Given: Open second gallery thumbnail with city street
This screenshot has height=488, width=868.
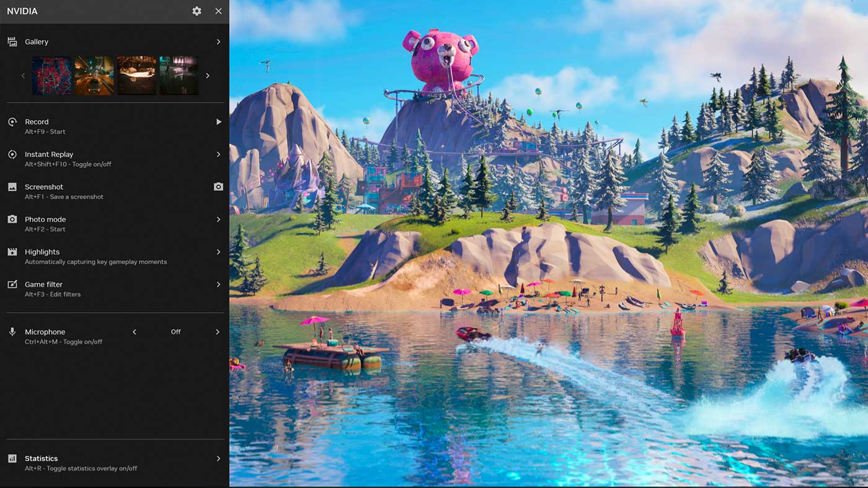Looking at the screenshot, I should 94,76.
